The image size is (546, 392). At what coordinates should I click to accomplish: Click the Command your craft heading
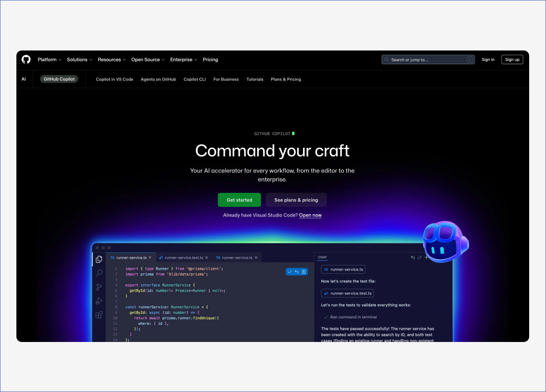tap(273, 151)
